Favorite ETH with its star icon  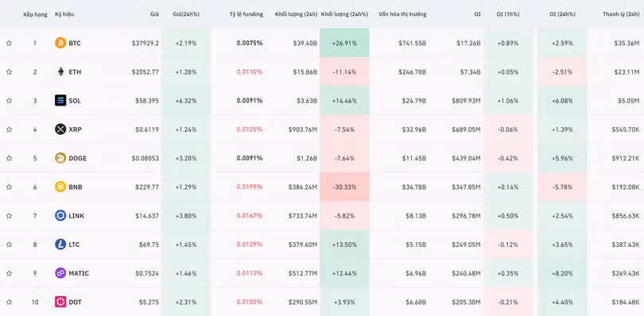[9, 71]
